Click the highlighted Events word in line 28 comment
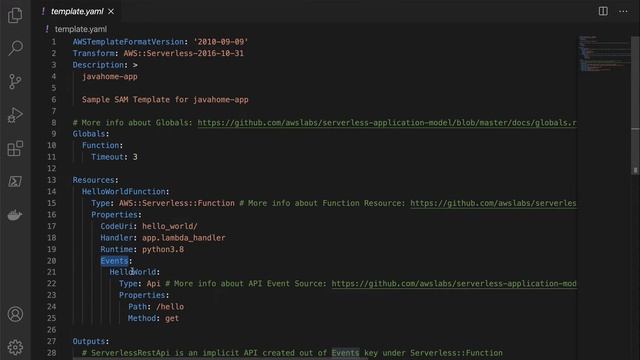Image resolution: width=640 pixels, height=360 pixels. (x=345, y=353)
